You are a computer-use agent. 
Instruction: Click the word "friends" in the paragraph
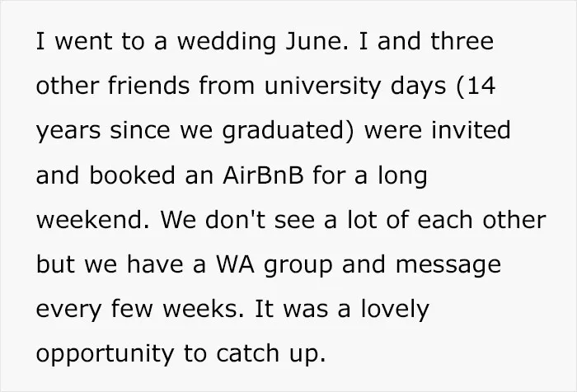[x=148, y=86]
